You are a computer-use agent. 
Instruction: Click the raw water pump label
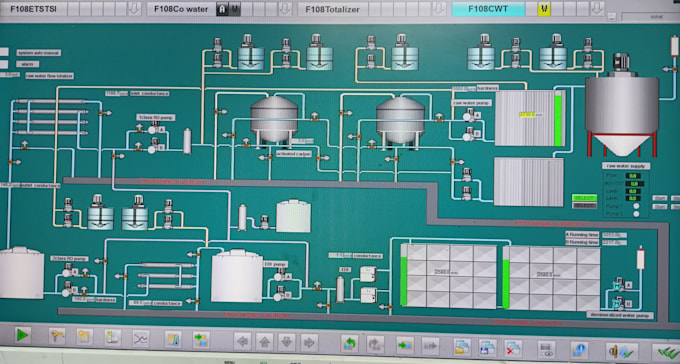[x=472, y=103]
